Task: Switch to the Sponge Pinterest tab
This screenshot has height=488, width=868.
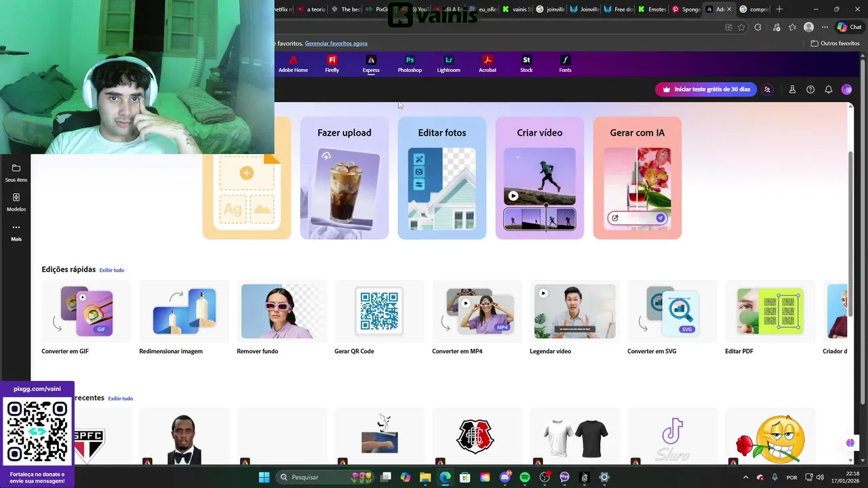Action: [686, 9]
